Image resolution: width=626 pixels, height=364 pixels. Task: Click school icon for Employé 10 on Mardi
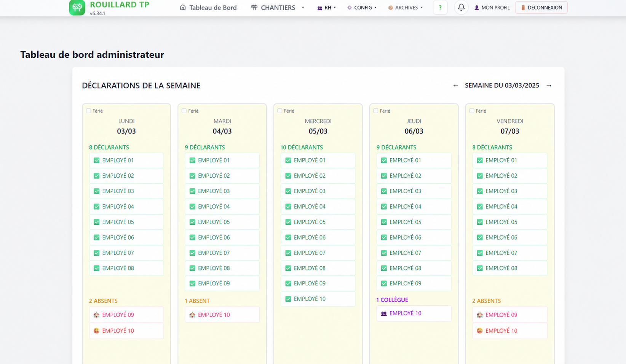(192, 315)
